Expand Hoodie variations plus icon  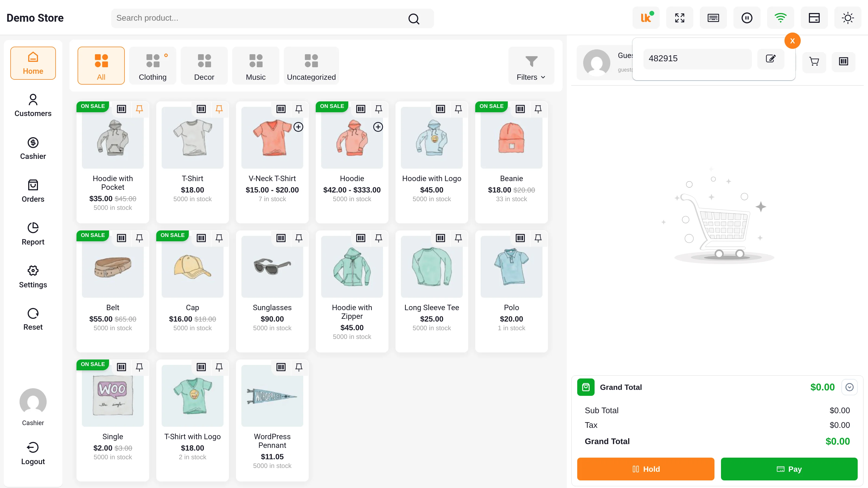378,127
